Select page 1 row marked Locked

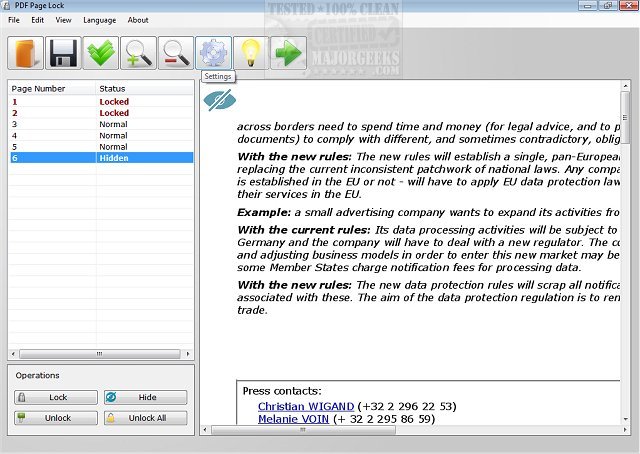coord(101,102)
